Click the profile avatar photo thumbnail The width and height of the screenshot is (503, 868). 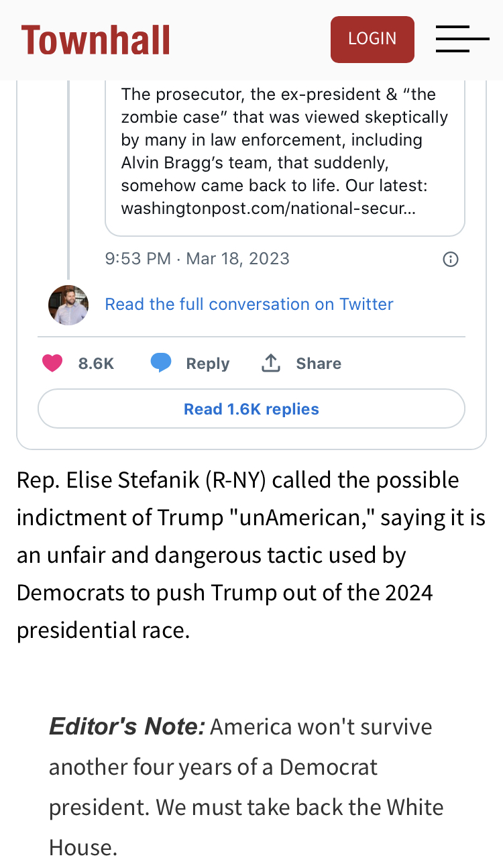pyautogui.click(x=68, y=305)
